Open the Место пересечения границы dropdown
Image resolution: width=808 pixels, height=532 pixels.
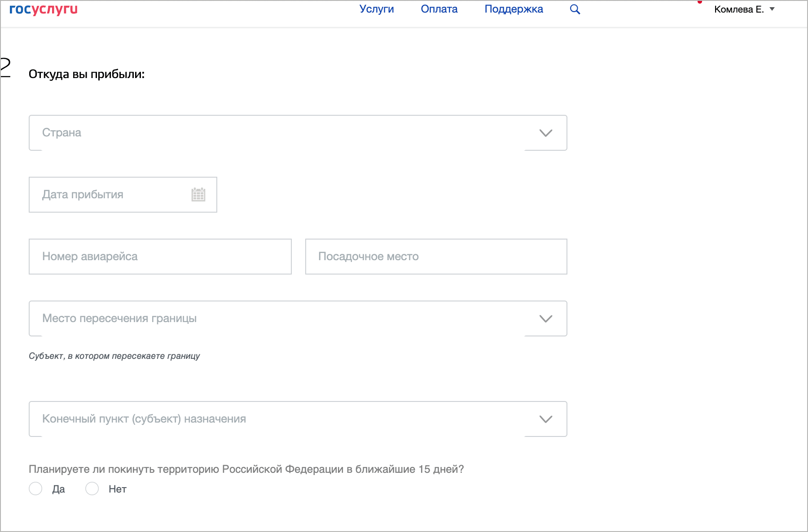298,318
